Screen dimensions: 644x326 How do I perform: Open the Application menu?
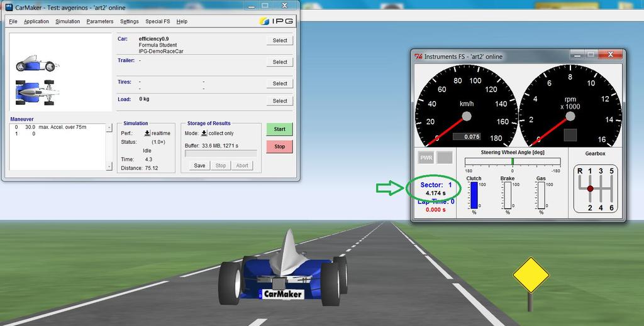(36, 21)
